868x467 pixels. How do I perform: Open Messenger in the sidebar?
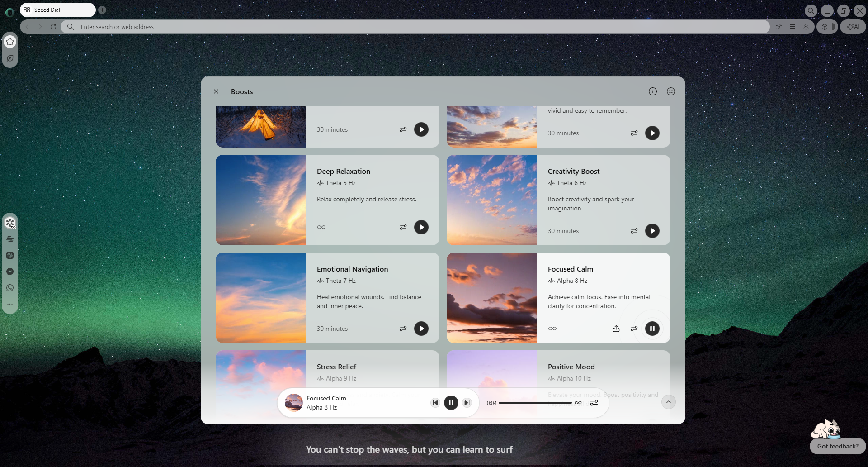10,272
